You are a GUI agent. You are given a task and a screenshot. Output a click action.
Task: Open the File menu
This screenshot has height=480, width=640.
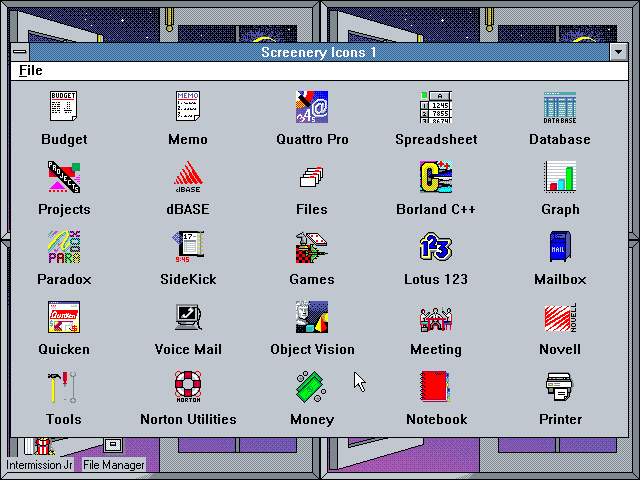31,71
